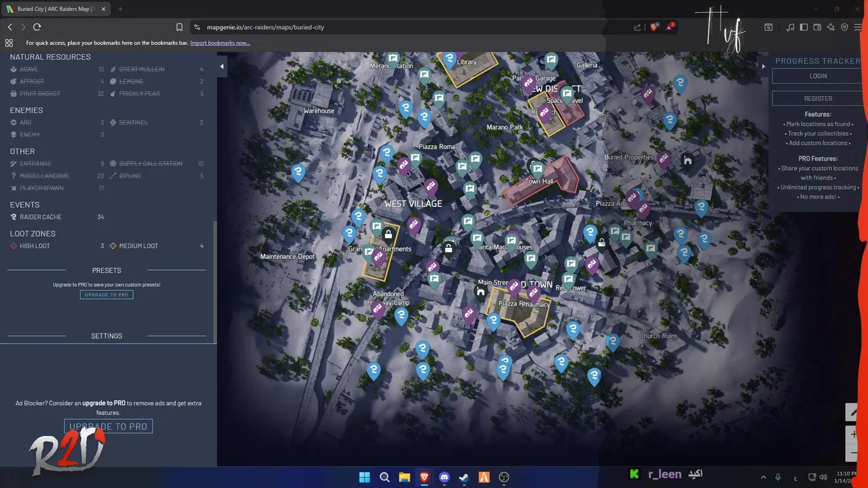Click the NATURAL RESOURCES category header

50,57
